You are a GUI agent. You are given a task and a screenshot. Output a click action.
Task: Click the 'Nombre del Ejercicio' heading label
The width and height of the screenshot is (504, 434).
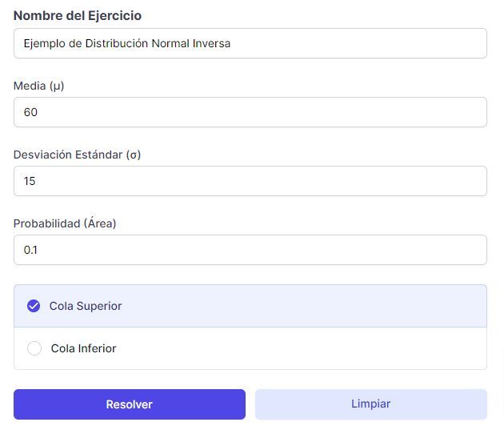click(x=78, y=15)
